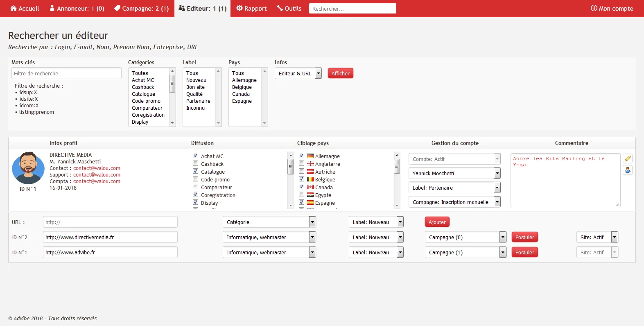Open the Yannick Moschetti account dropdown
Viewport: 644px width, 326px height.
click(x=454, y=173)
